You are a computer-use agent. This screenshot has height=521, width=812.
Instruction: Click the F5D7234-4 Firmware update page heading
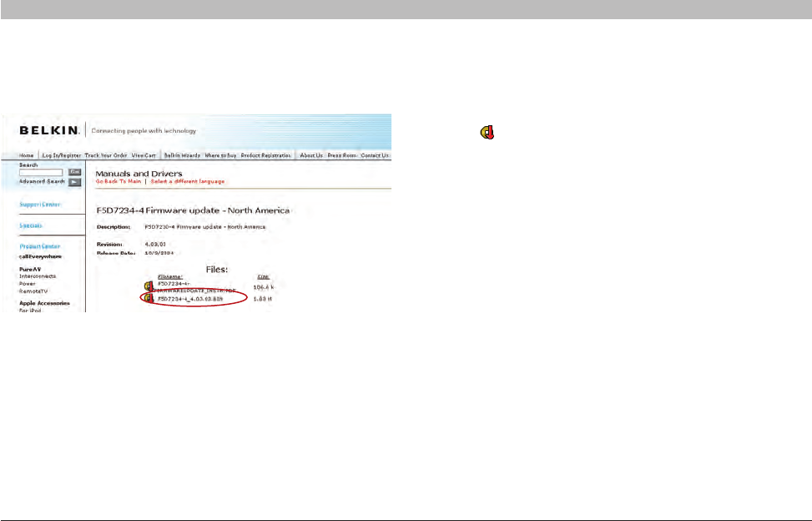(x=193, y=210)
